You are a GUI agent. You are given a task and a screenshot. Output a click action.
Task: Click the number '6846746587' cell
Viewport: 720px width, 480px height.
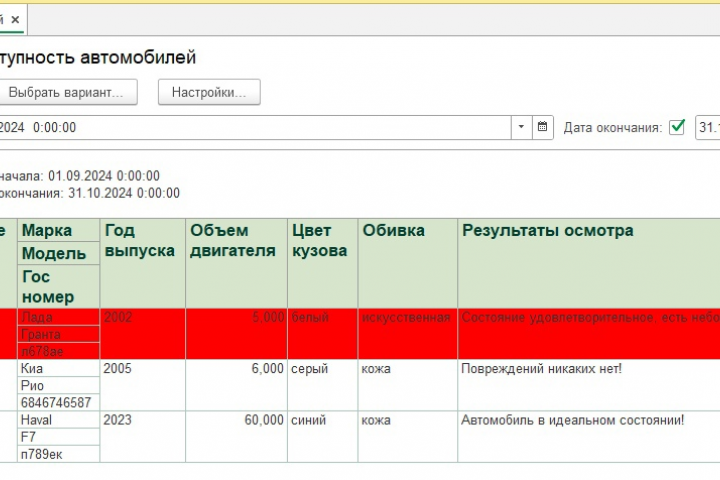point(58,402)
